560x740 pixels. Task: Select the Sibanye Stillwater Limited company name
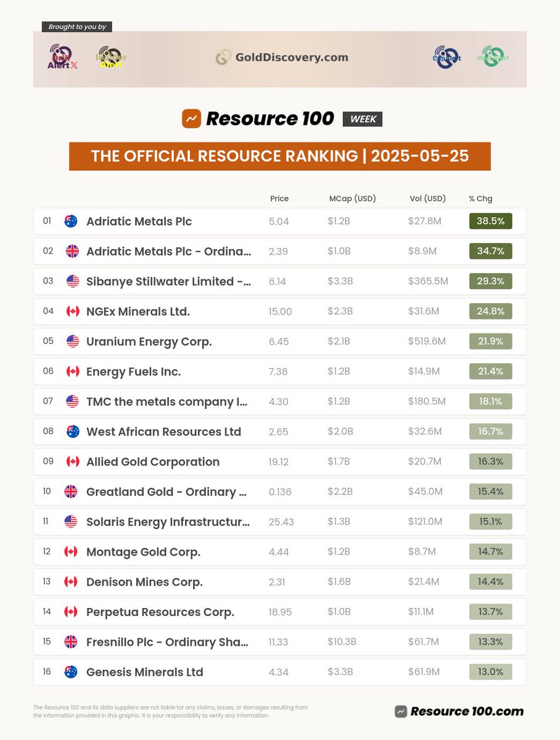pos(169,281)
